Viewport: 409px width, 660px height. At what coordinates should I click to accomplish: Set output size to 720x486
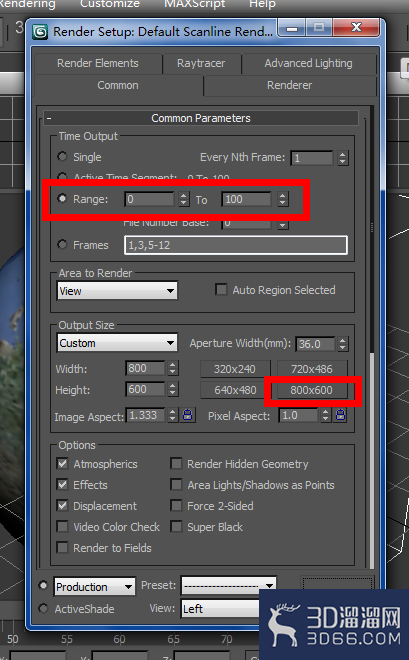tap(312, 369)
